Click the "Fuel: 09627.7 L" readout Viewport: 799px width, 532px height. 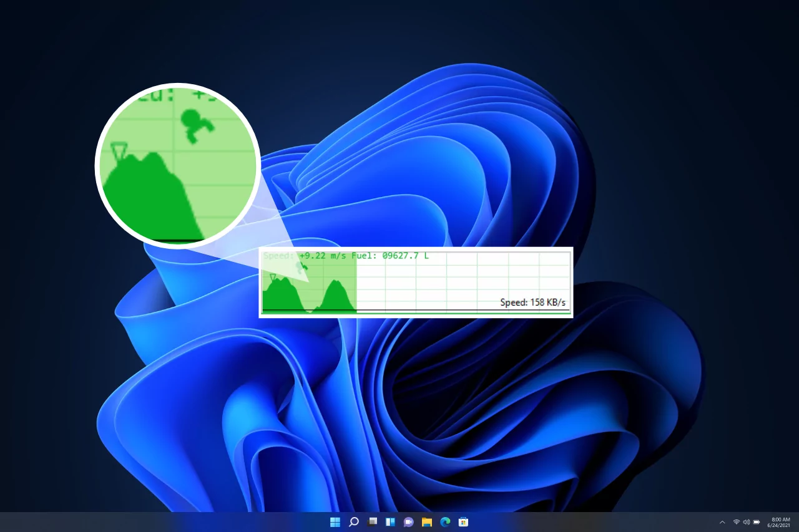(390, 256)
